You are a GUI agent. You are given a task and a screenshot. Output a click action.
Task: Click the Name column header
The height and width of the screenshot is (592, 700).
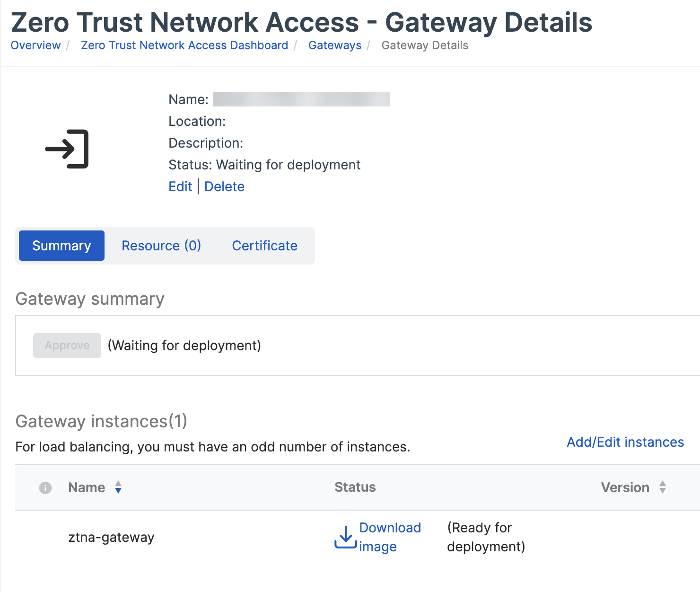87,487
